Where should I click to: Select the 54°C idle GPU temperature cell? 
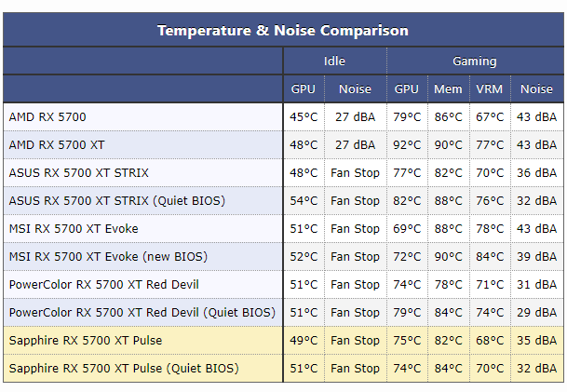[304, 201]
